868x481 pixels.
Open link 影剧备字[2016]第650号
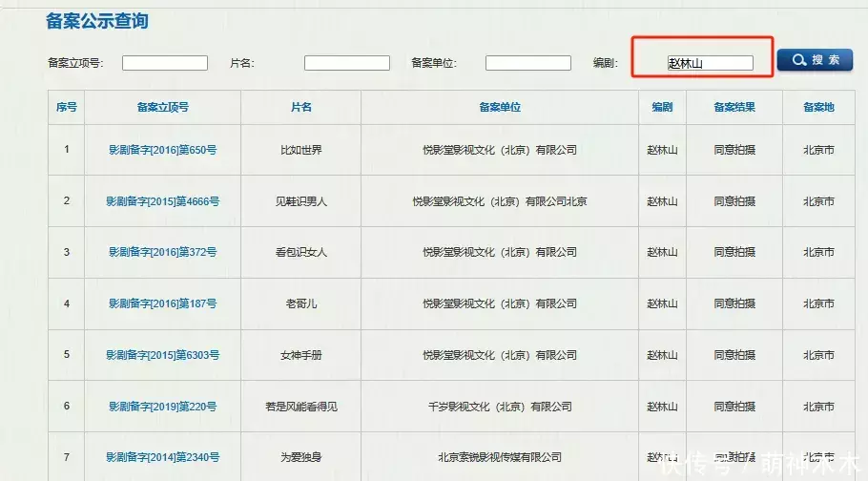tap(162, 150)
